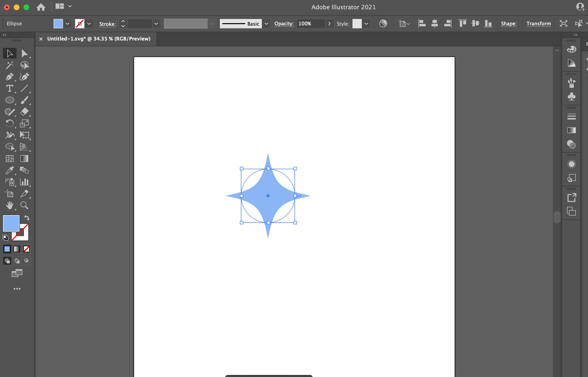Click the large blue fill swatch
The image size is (588, 377).
pyautogui.click(x=11, y=223)
